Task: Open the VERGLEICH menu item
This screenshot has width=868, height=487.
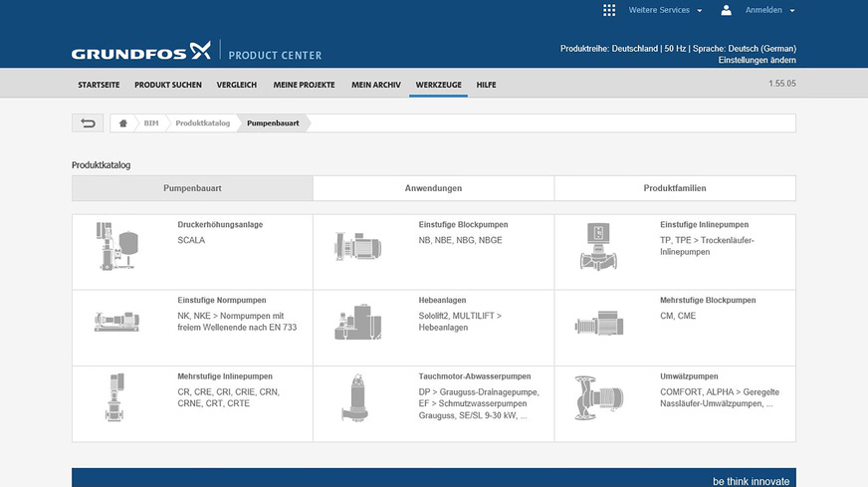Action: (x=236, y=85)
